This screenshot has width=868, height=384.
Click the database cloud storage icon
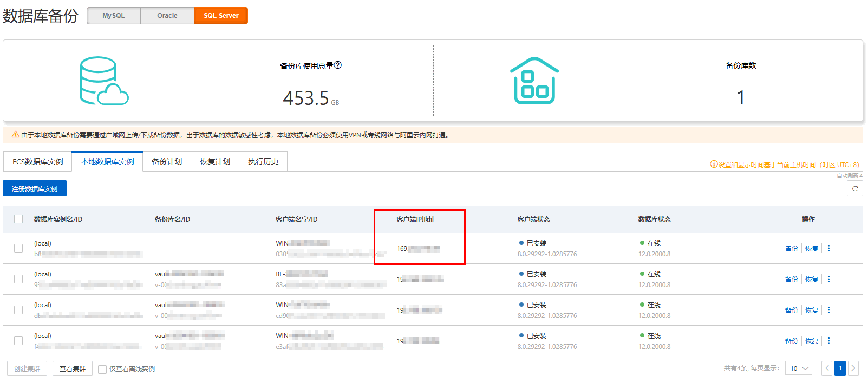(x=105, y=81)
